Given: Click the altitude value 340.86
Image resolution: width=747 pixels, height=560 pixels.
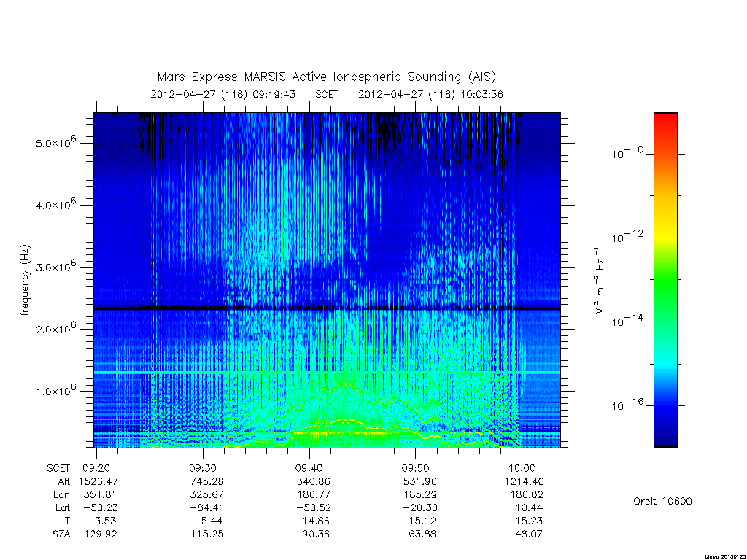Looking at the screenshot, I should pos(313,481).
